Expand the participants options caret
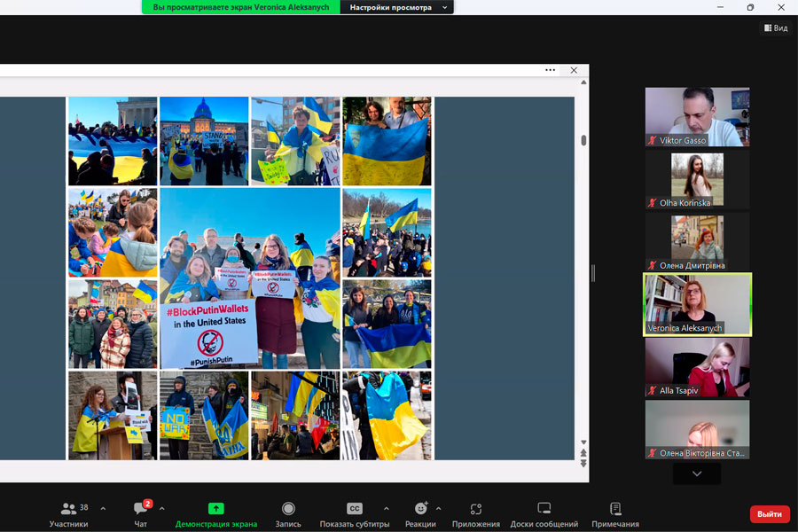 click(x=104, y=508)
